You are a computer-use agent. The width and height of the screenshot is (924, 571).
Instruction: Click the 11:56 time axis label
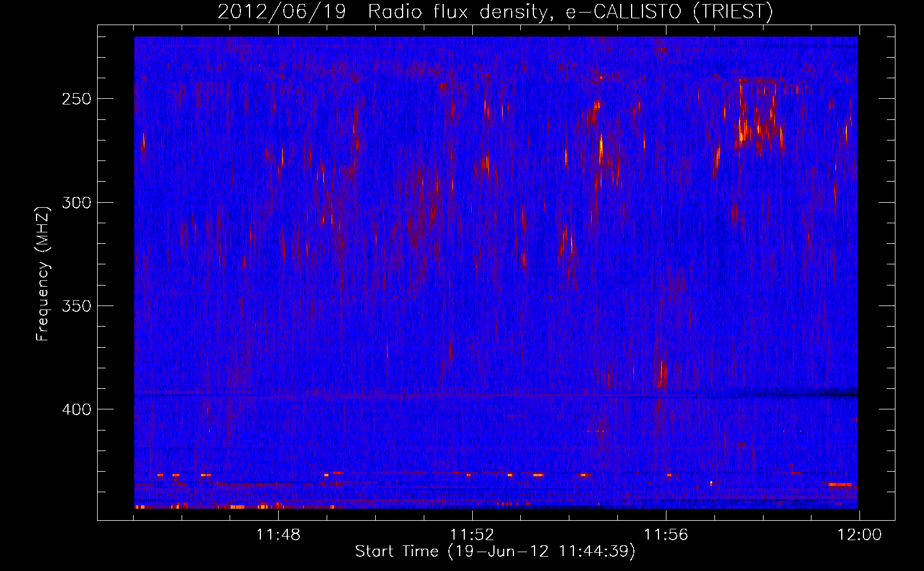point(666,535)
